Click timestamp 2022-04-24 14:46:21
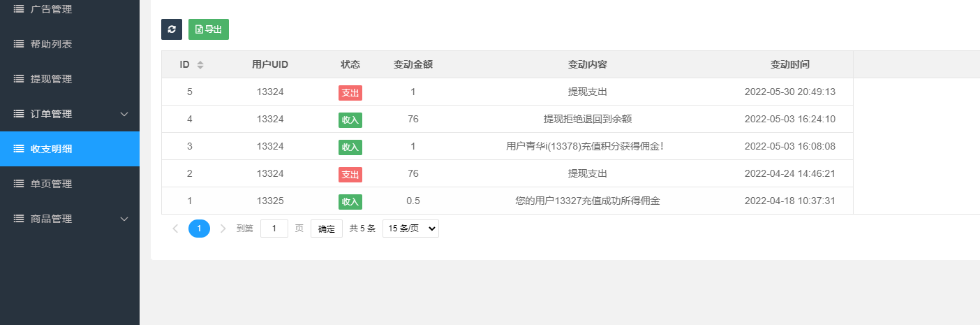 coord(790,173)
